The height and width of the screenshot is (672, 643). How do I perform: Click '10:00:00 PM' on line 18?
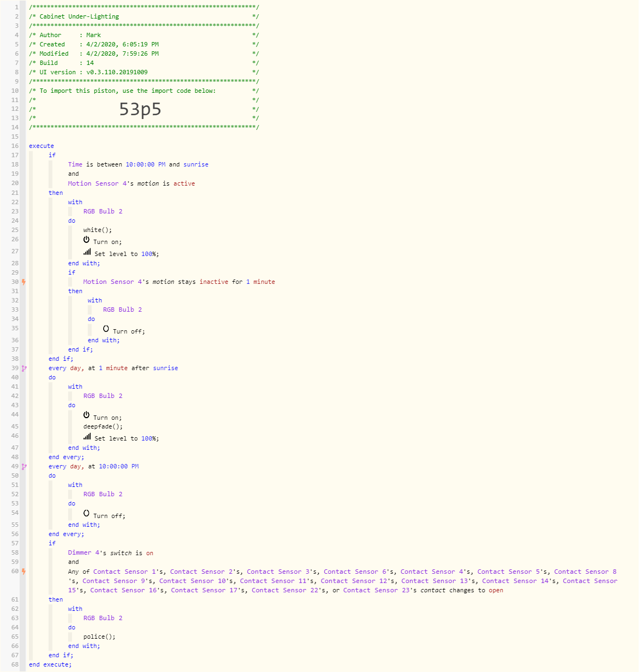[x=146, y=164]
